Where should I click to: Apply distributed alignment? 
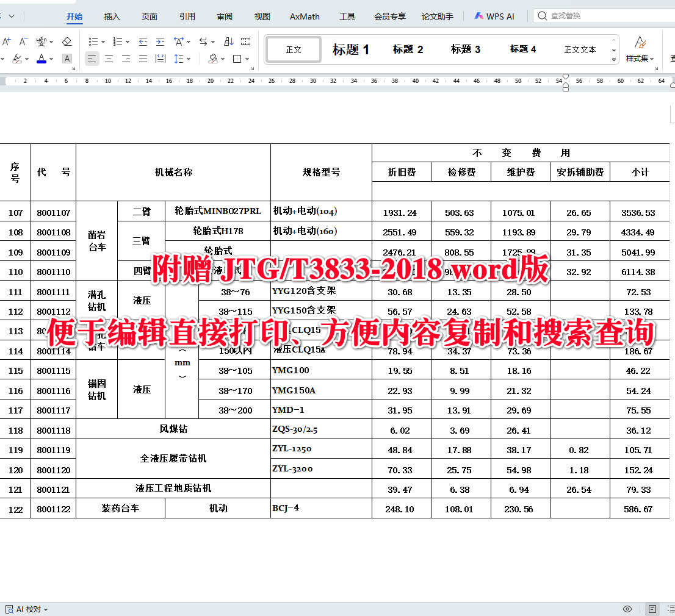tap(160, 59)
